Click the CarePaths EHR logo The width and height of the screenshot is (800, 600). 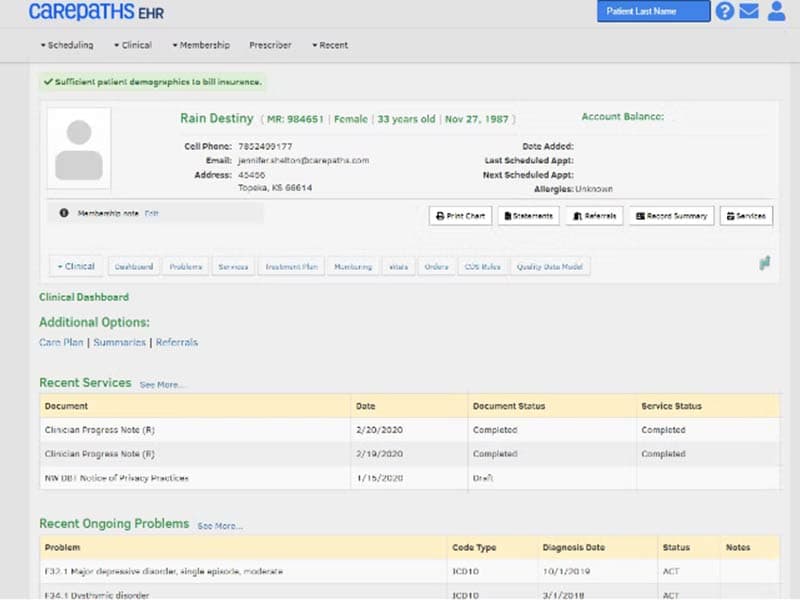point(96,11)
